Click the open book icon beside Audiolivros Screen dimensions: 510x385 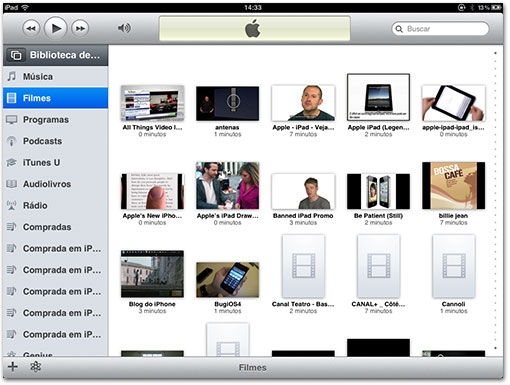[x=12, y=184]
